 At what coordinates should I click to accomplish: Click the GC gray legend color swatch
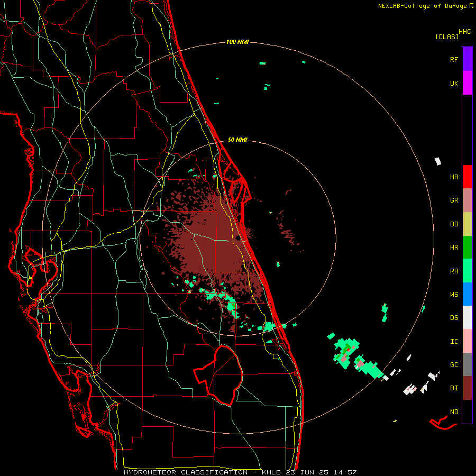click(x=467, y=364)
